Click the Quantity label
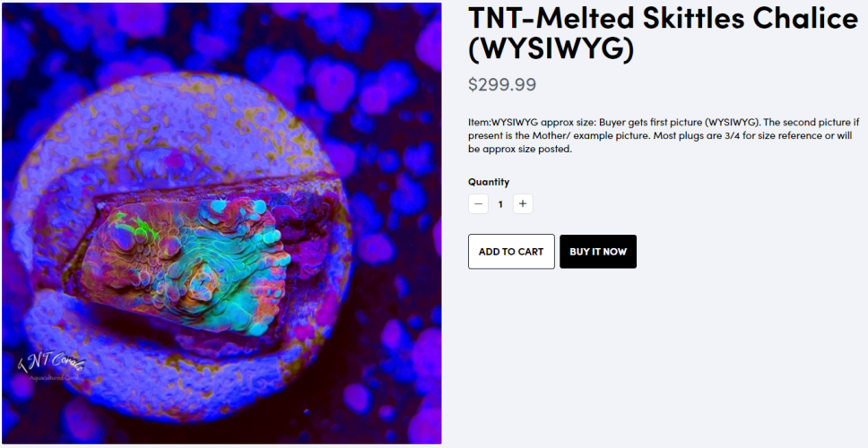The height and width of the screenshot is (448, 868). click(488, 181)
